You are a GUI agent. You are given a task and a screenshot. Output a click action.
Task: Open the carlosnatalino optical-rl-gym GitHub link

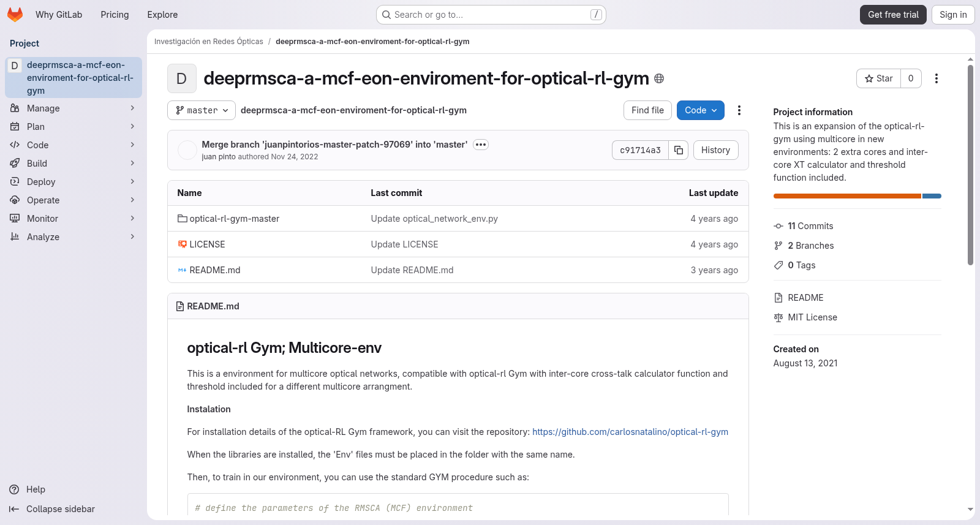point(630,432)
